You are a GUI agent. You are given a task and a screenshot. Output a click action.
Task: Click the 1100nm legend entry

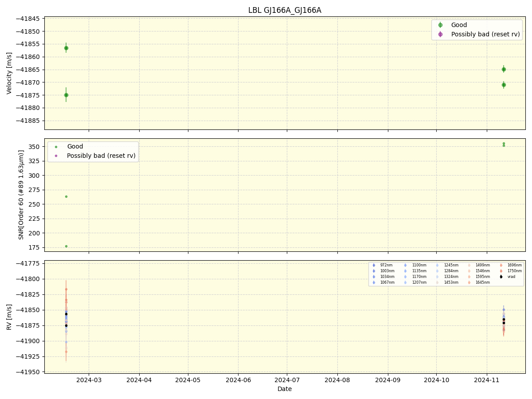(x=415, y=265)
